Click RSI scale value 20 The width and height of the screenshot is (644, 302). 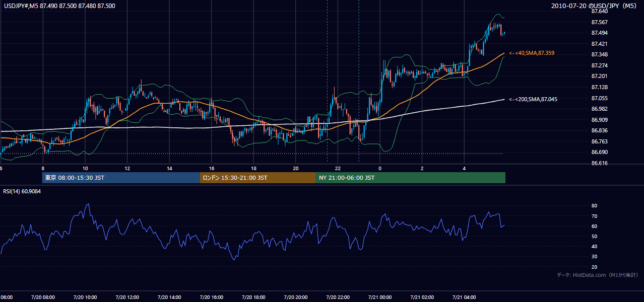594,267
